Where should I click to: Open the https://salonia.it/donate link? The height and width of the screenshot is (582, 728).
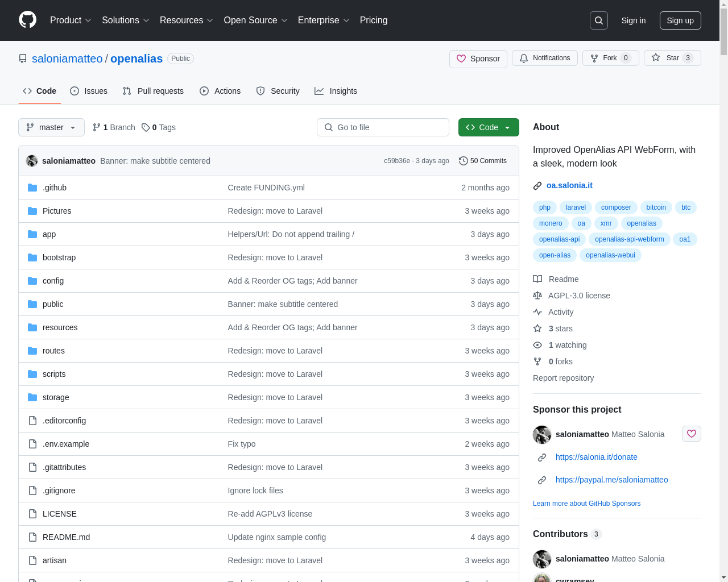tap(597, 457)
